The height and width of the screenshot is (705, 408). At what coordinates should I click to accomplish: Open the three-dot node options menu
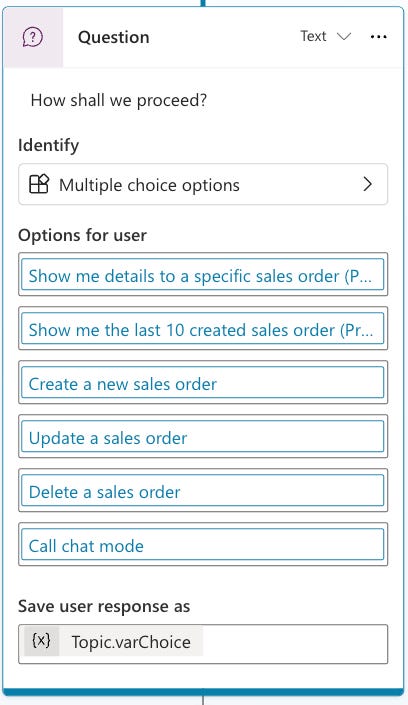click(378, 37)
